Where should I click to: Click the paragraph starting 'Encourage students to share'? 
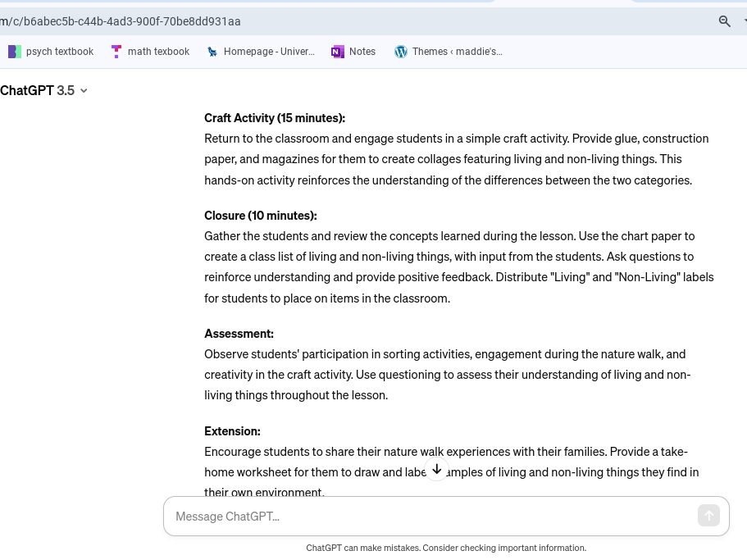point(452,472)
